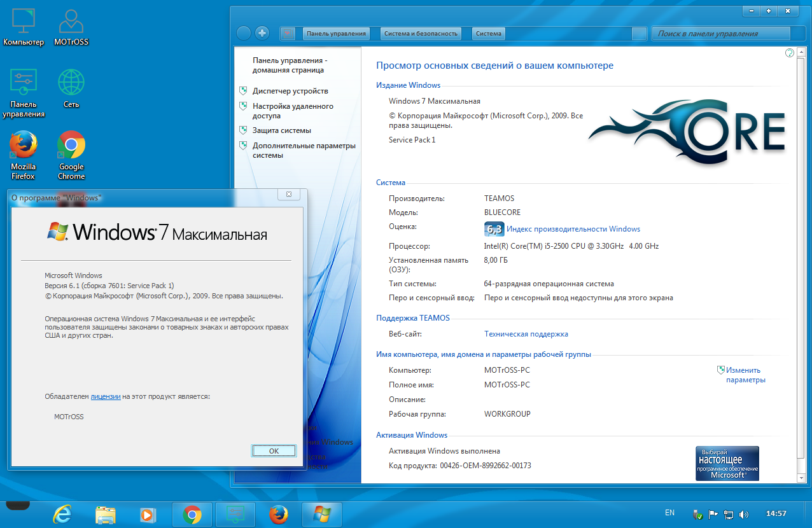Screen dimensions: 812x528
Task: Click the Service Pack 1 text in System window
Action: [412, 140]
